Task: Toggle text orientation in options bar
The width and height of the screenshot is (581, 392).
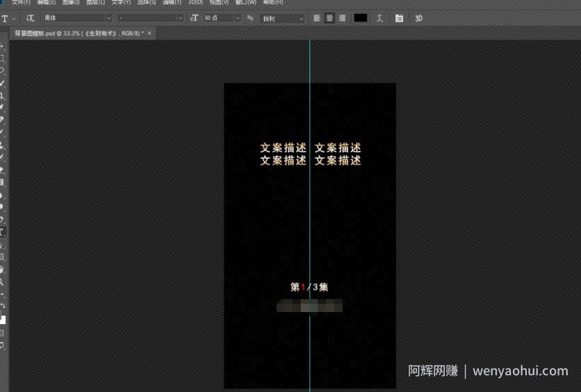Action: pos(30,18)
